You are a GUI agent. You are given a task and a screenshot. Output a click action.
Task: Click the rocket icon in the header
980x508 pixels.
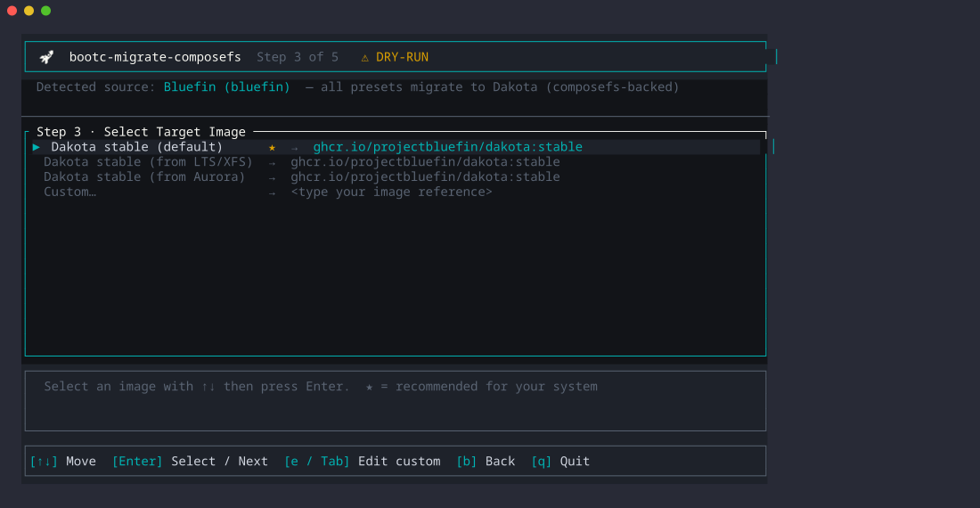46,57
